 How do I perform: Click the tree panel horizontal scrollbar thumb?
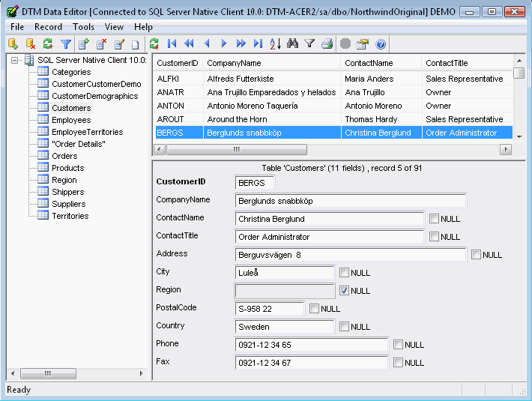coord(48,373)
